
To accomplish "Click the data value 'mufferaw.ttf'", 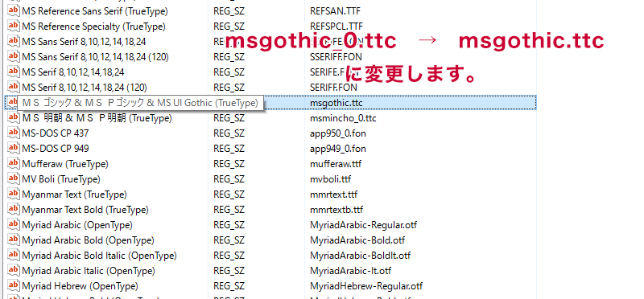I will click(x=336, y=165).
